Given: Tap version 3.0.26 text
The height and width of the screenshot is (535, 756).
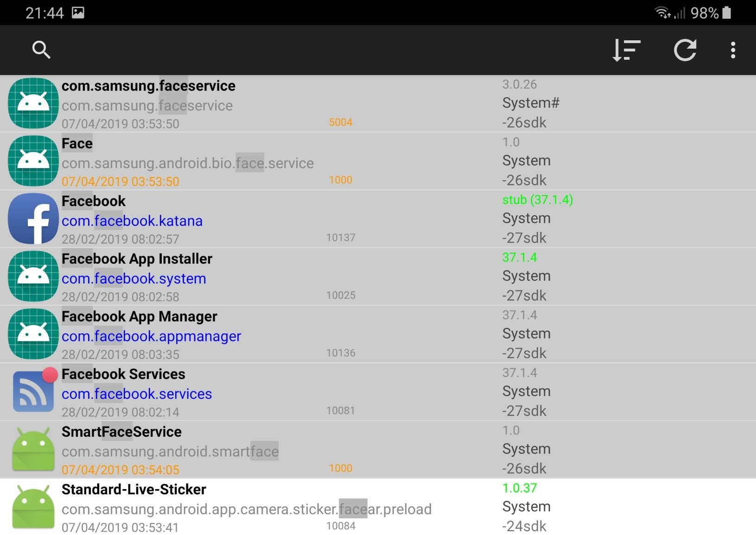Looking at the screenshot, I should (520, 84).
